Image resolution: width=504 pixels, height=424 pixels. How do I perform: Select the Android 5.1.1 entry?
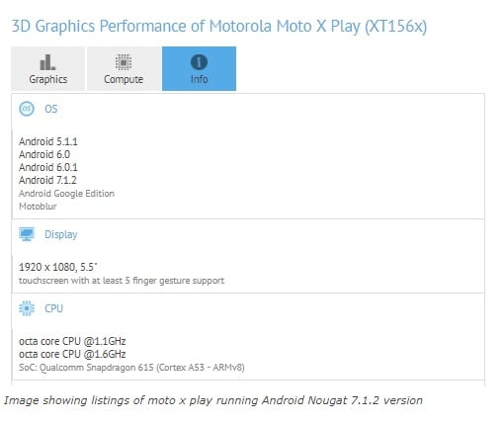pyautogui.click(x=48, y=141)
